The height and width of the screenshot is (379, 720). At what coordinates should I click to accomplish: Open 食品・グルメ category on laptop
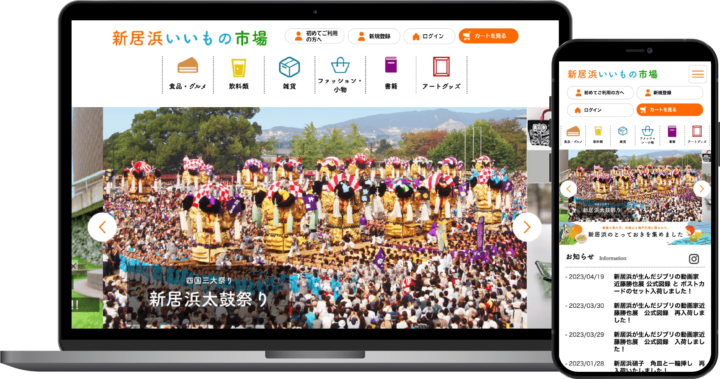188,75
